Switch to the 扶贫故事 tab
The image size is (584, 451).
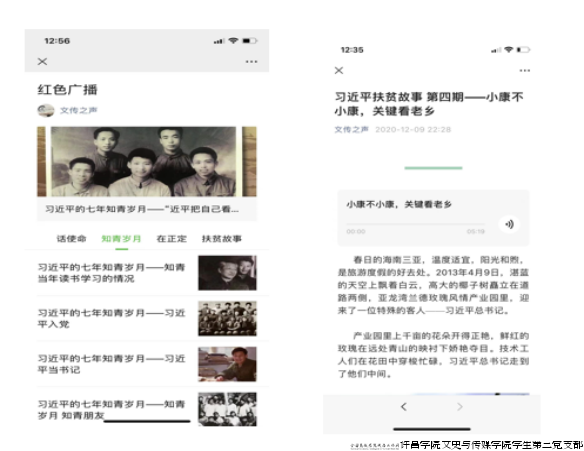point(222,239)
